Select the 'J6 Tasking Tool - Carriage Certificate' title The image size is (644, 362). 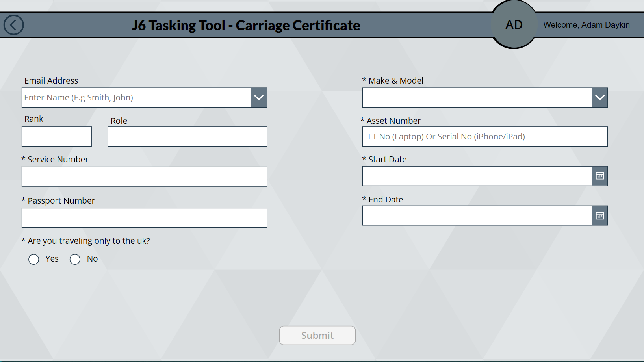(246, 25)
